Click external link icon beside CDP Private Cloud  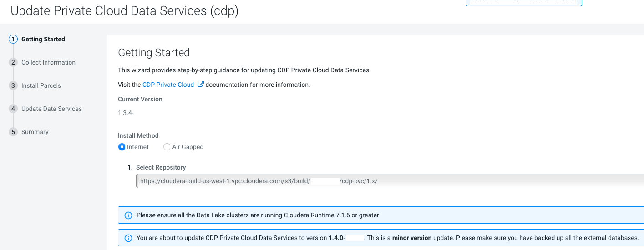(200, 85)
